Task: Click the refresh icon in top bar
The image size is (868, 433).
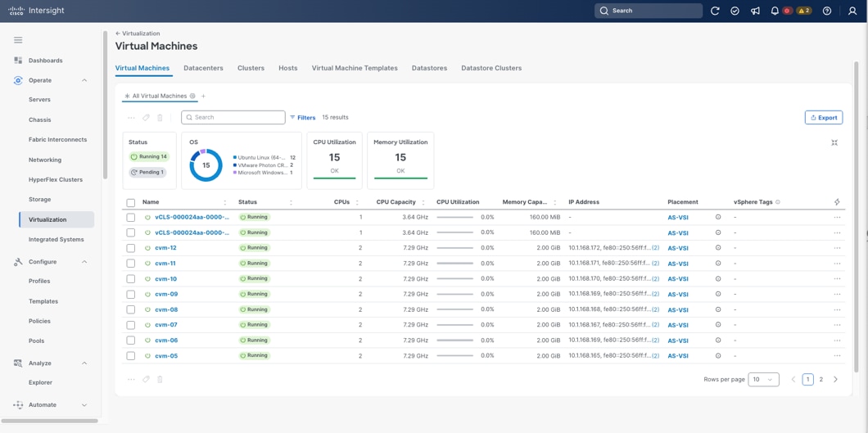Action: click(x=715, y=11)
